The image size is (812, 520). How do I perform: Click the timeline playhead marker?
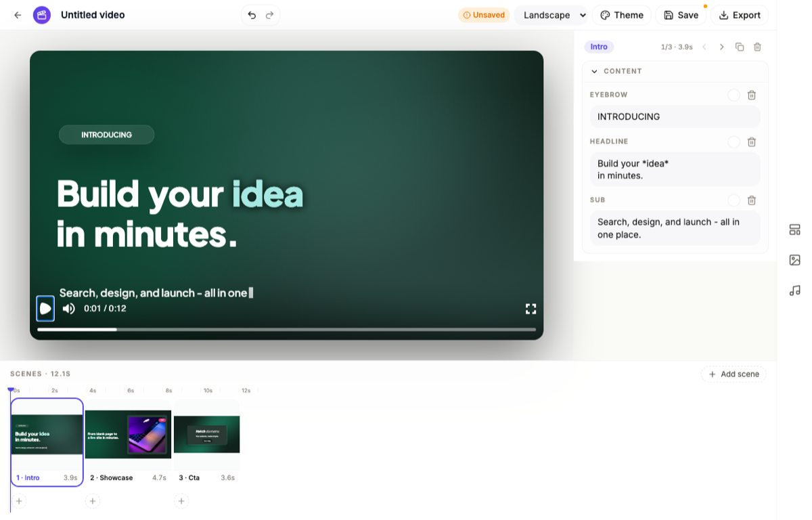pos(10,389)
